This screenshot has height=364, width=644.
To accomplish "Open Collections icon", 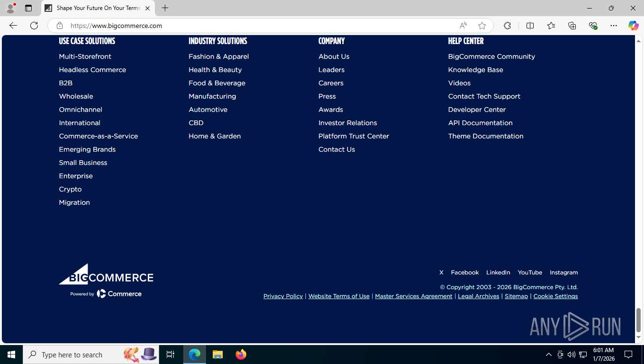I will pos(572,26).
